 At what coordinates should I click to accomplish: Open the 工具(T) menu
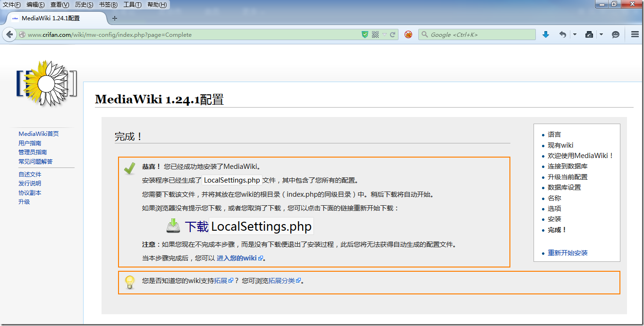[132, 5]
